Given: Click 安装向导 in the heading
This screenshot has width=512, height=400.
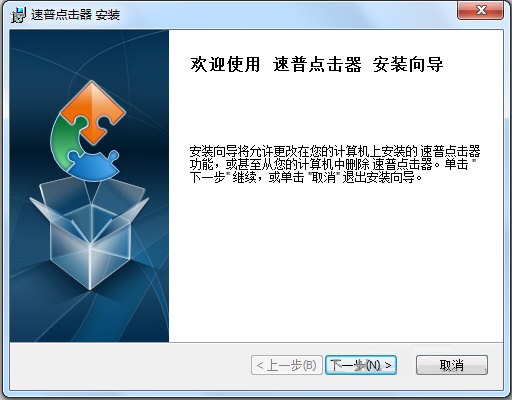Looking at the screenshot, I should click(x=408, y=64).
